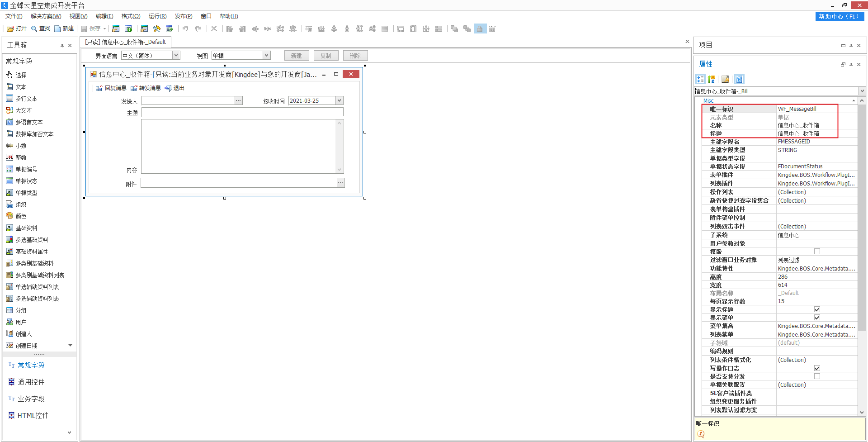Pick the 基础资料 field from toolbox

coord(22,228)
